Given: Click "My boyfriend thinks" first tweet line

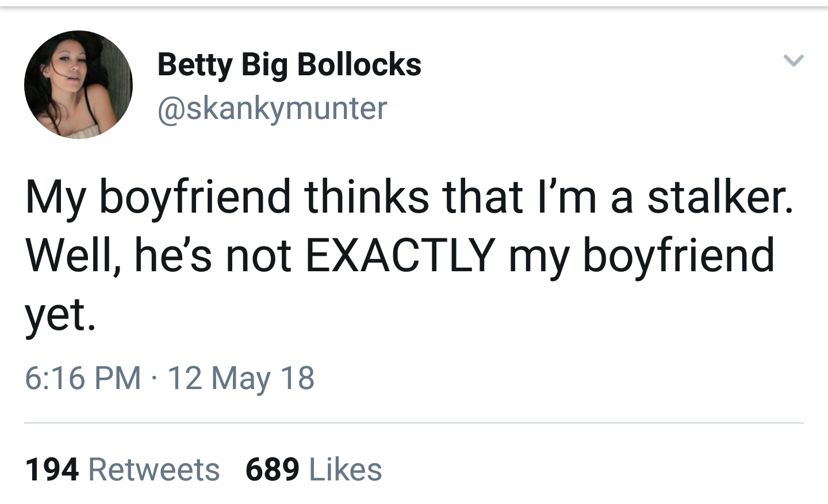Looking at the screenshot, I should click(227, 197).
